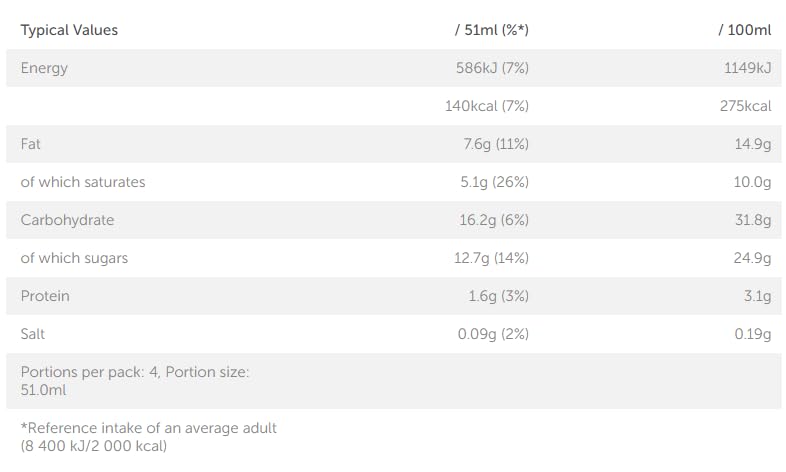Click the Fat row label
The image size is (786, 472).
30,144
